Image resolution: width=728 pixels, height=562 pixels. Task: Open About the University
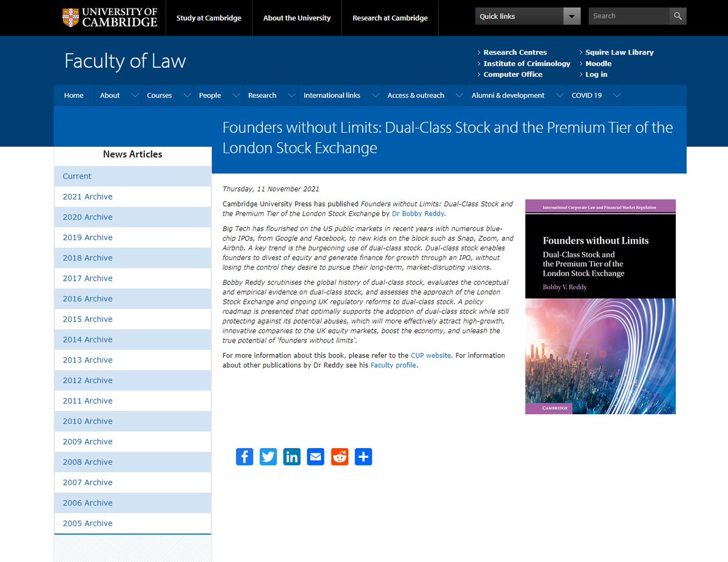click(x=297, y=18)
